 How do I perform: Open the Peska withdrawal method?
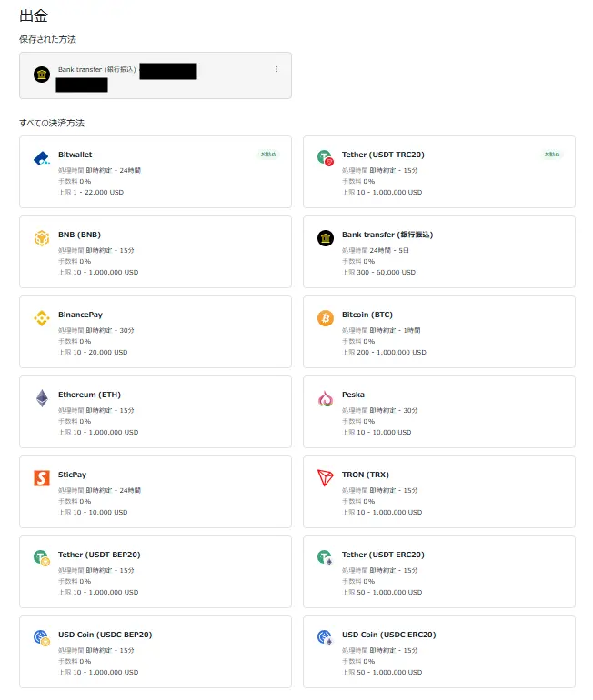point(439,412)
